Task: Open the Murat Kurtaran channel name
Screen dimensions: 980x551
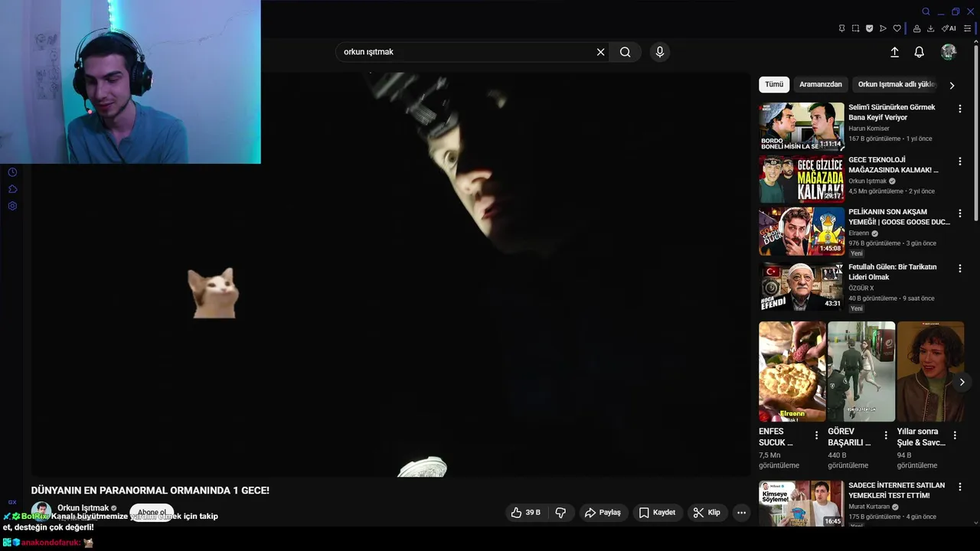Action: [x=869, y=507]
